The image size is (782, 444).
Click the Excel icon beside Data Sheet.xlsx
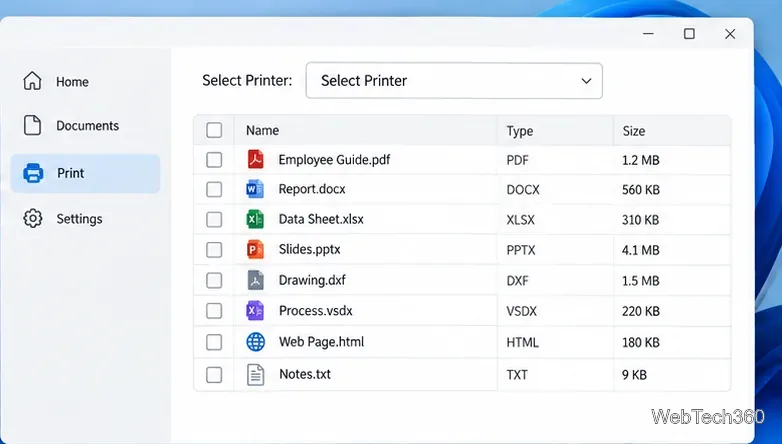[255, 219]
